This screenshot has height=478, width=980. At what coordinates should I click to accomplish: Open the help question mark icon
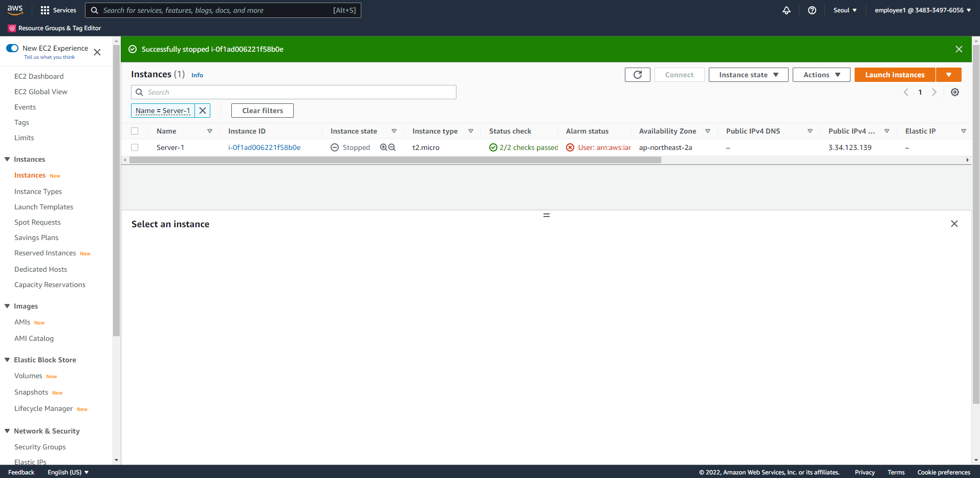point(812,10)
